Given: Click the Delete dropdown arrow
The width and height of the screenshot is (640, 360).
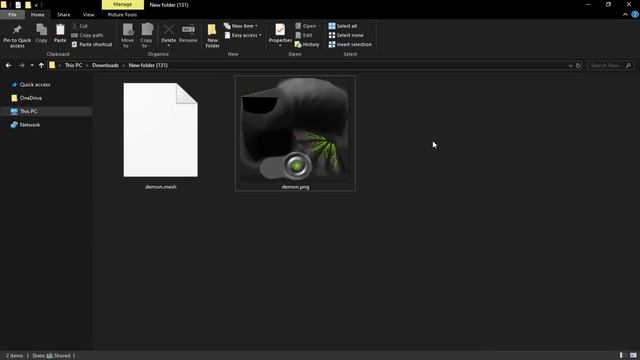Looking at the screenshot, I should [168, 45].
